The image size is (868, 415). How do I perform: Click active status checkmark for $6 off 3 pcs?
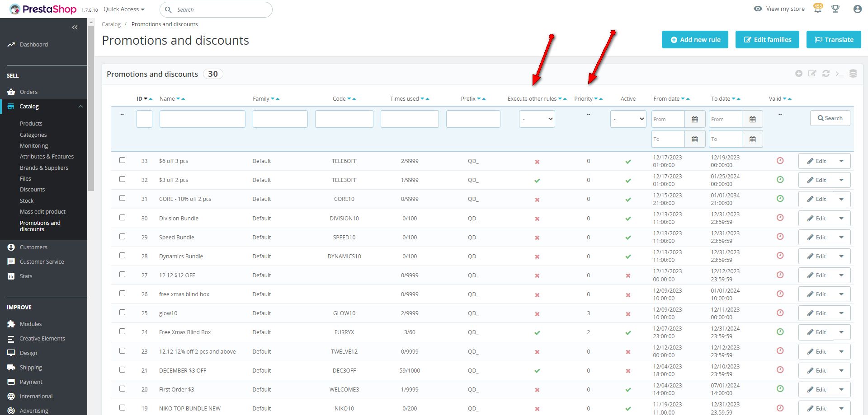[628, 162]
